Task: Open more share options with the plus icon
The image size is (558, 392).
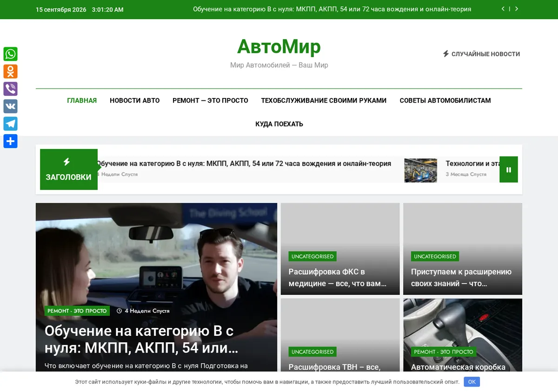Action: coord(10,141)
